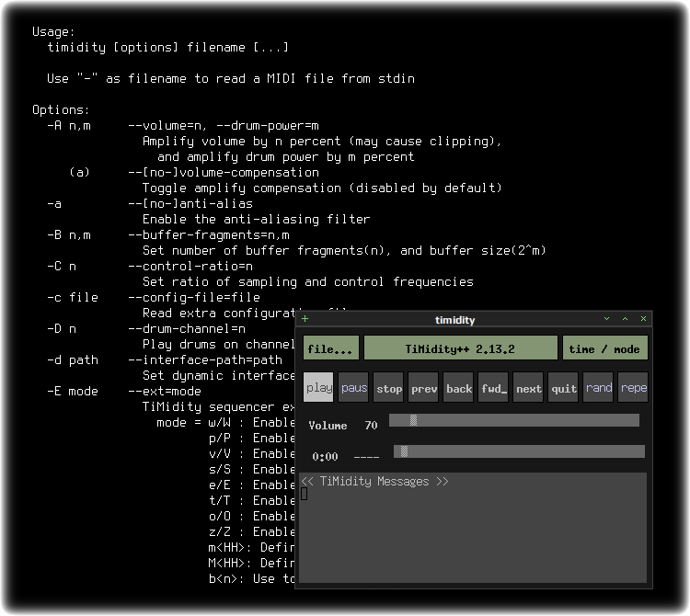This screenshot has width=690, height=616.
Task: Click inside the TiMidity Messages text area
Action: pos(473,528)
